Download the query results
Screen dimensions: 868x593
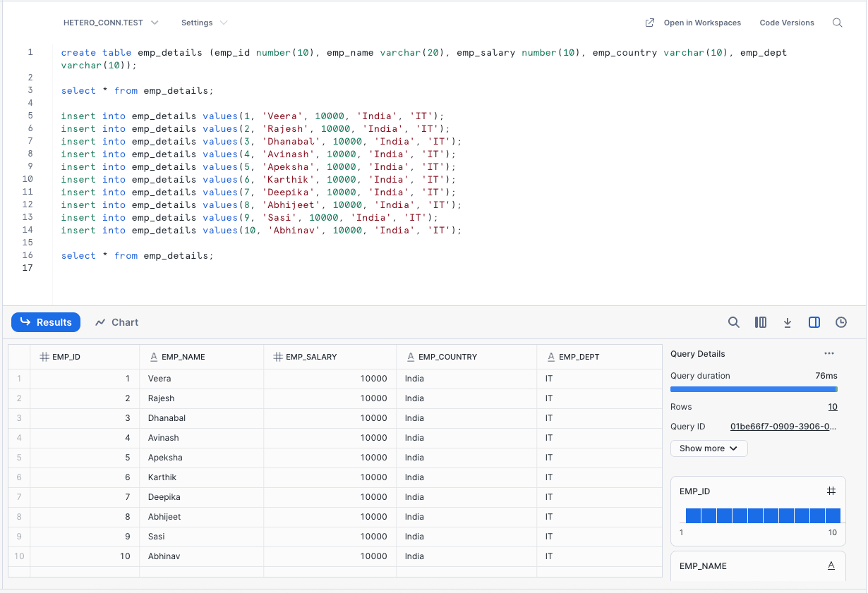[x=788, y=322]
